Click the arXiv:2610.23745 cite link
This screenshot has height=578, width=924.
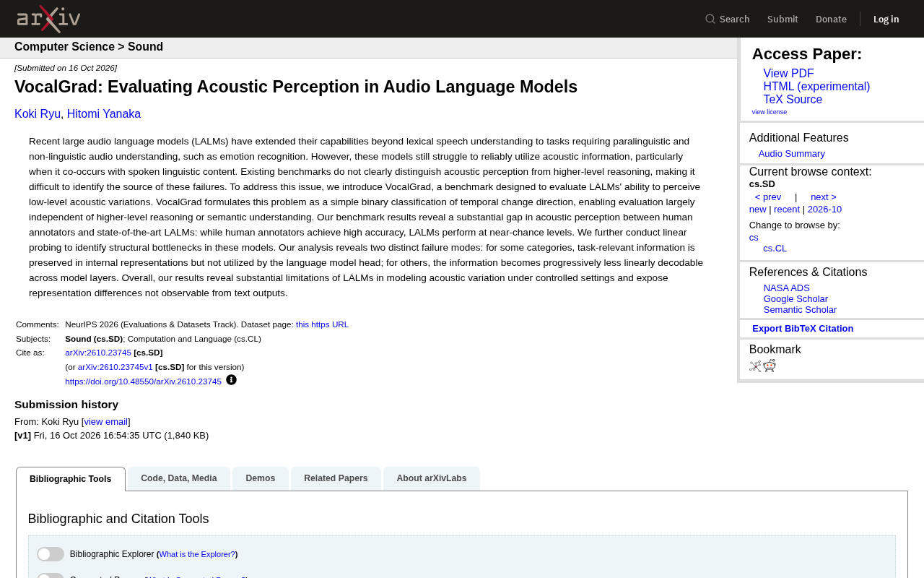coord(98,353)
